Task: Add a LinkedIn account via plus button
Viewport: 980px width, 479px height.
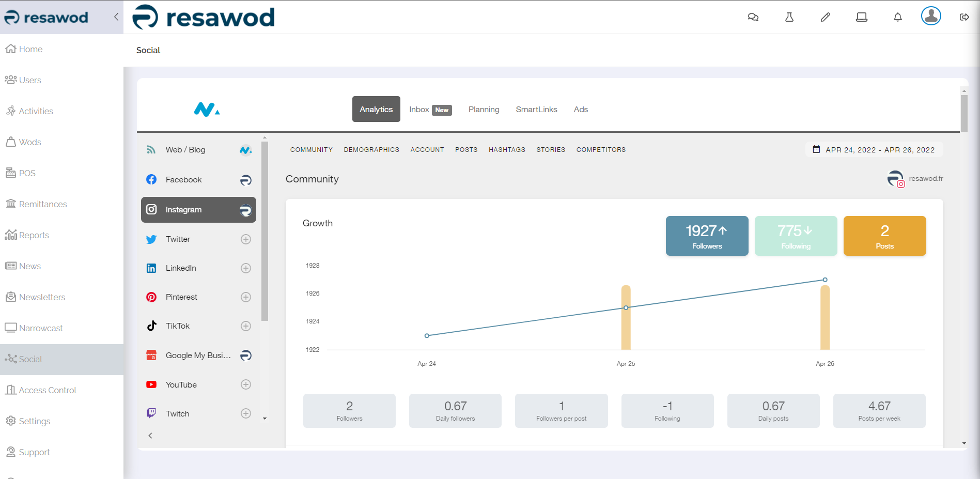Action: [246, 268]
